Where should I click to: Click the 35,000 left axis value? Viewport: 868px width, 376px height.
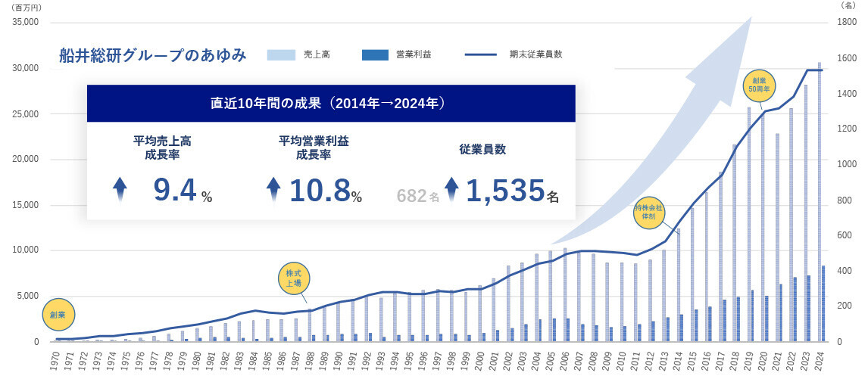coord(26,23)
